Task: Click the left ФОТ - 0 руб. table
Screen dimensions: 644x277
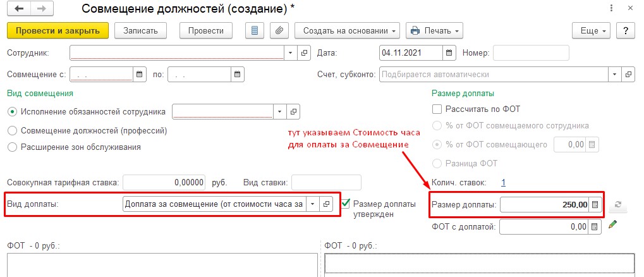Action: point(162,265)
